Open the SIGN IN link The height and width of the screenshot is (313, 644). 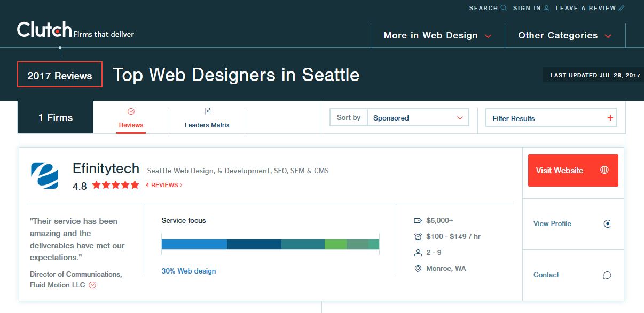coord(531,8)
